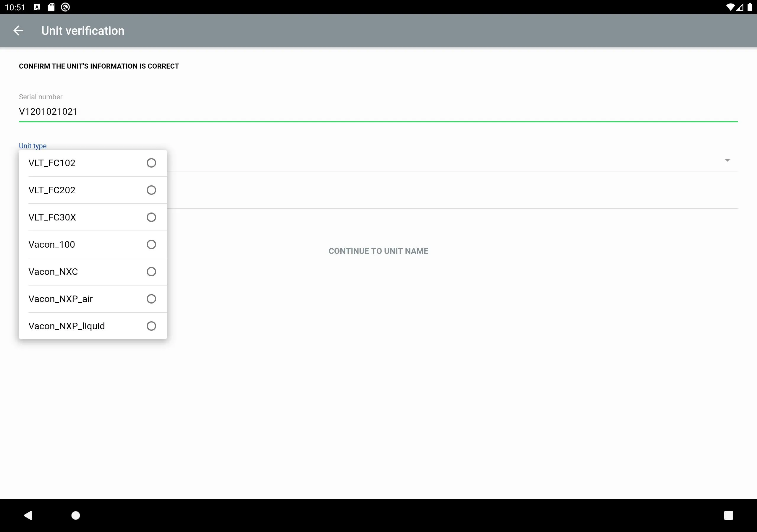Select Vacon_NXC from unit type list
This screenshot has width=757, height=532.
point(92,271)
